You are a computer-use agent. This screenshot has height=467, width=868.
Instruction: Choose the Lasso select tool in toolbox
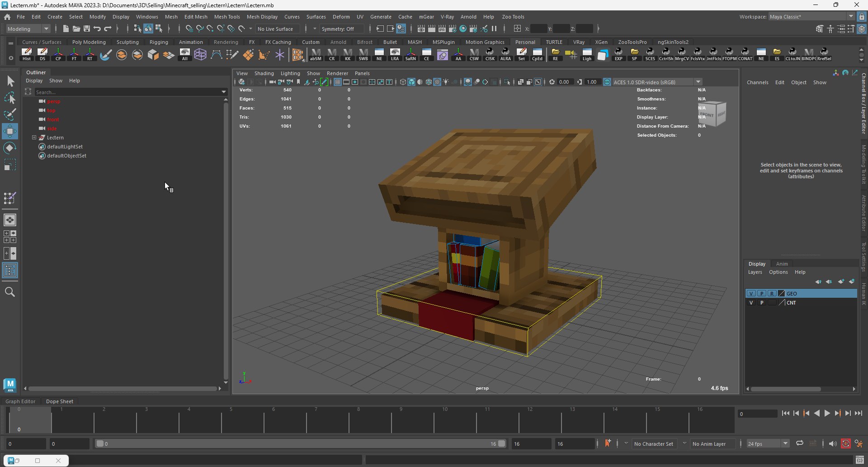[10, 98]
